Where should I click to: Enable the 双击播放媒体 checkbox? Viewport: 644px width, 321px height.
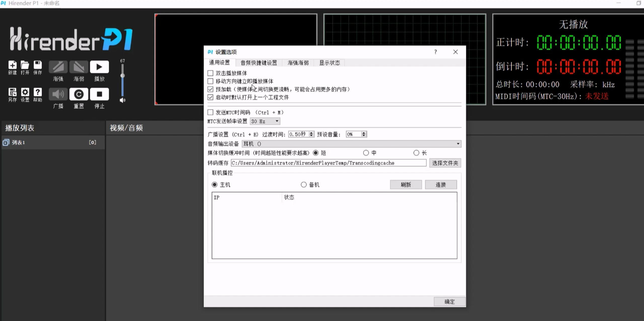[x=210, y=73]
